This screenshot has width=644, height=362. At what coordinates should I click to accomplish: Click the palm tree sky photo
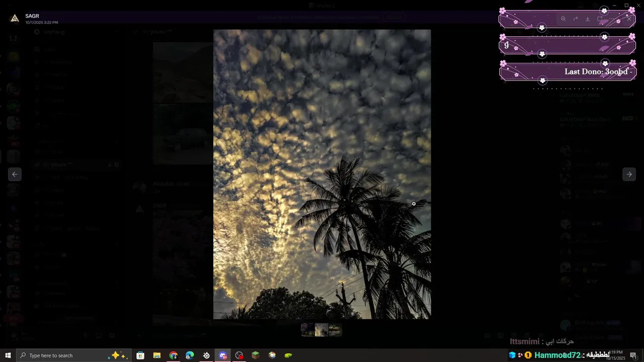(x=322, y=174)
